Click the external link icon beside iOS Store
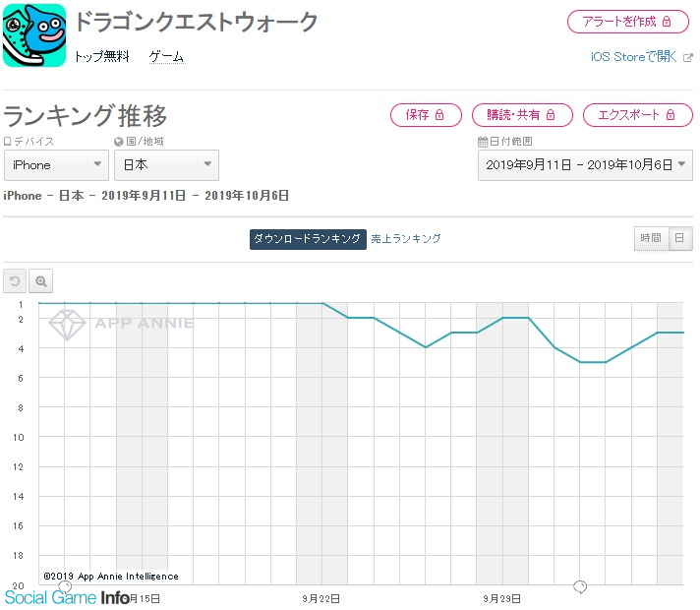The image size is (700, 610). pos(688,57)
